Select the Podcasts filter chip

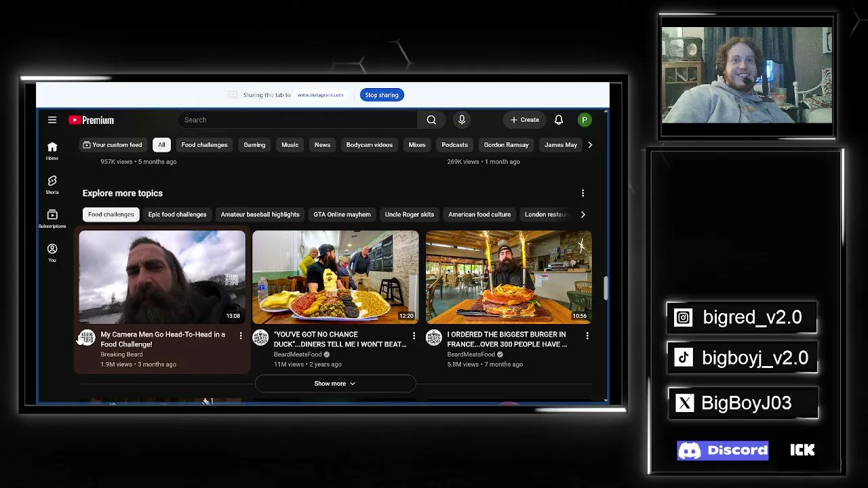click(x=454, y=145)
